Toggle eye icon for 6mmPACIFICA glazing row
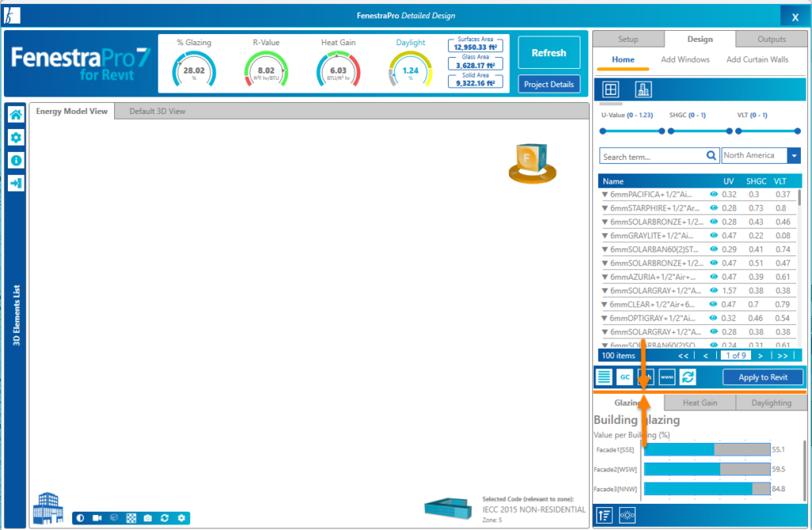Image resolution: width=812 pixels, height=530 pixels. (x=714, y=194)
